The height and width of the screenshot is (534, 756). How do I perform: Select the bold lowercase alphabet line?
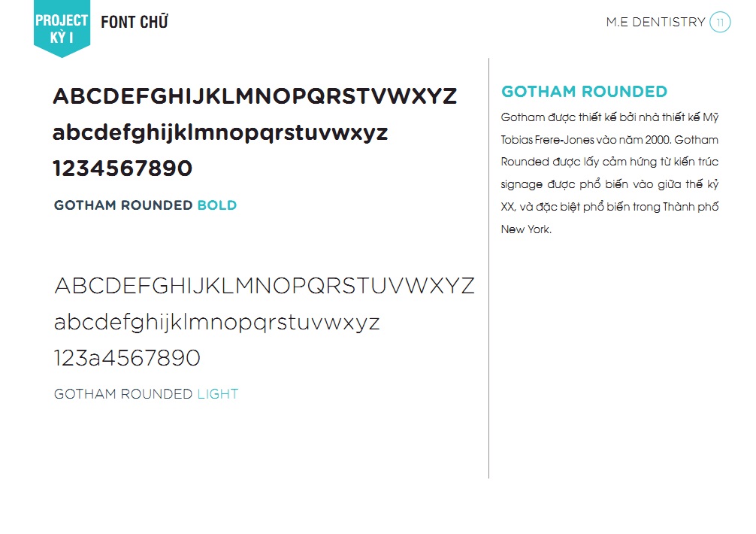(220, 133)
